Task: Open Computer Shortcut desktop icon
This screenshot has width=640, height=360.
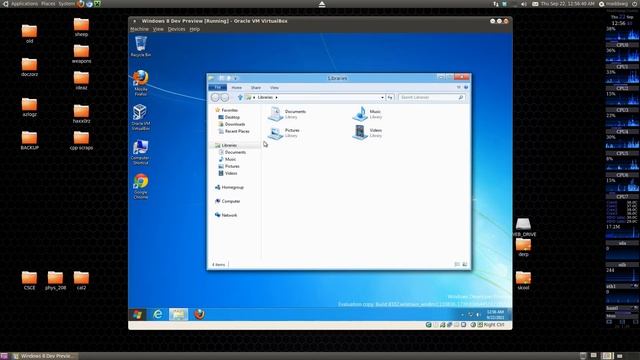Action: (140, 152)
